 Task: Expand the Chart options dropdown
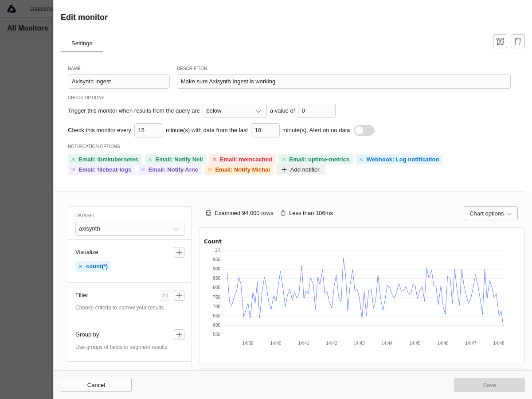(490, 213)
